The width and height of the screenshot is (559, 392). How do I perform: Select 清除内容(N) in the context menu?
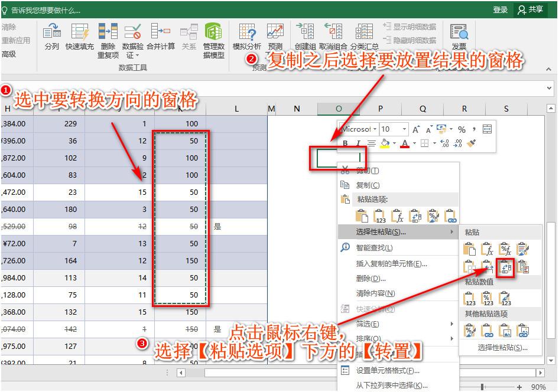(398, 293)
